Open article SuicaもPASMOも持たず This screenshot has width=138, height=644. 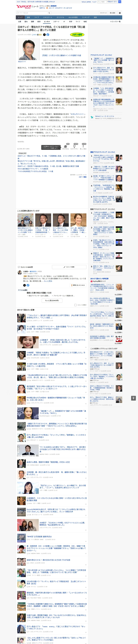(x=56, y=510)
